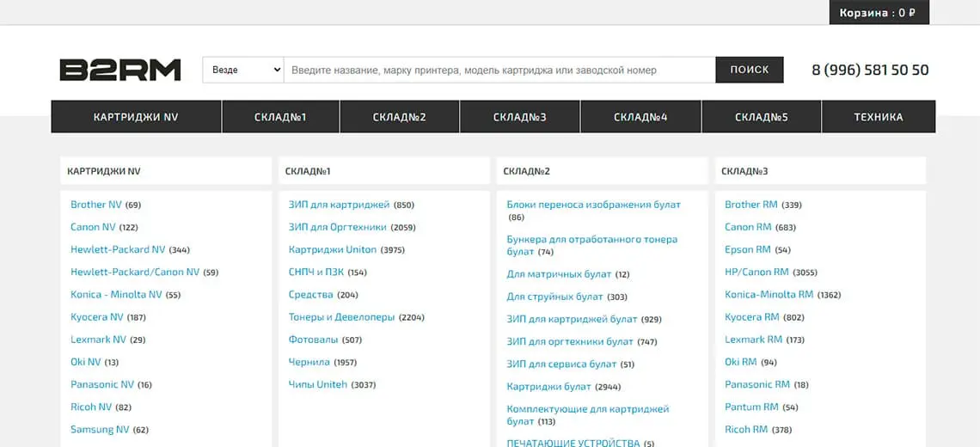The width and height of the screenshot is (980, 447).
Task: Open Фотовалы category link
Action: tap(313, 340)
